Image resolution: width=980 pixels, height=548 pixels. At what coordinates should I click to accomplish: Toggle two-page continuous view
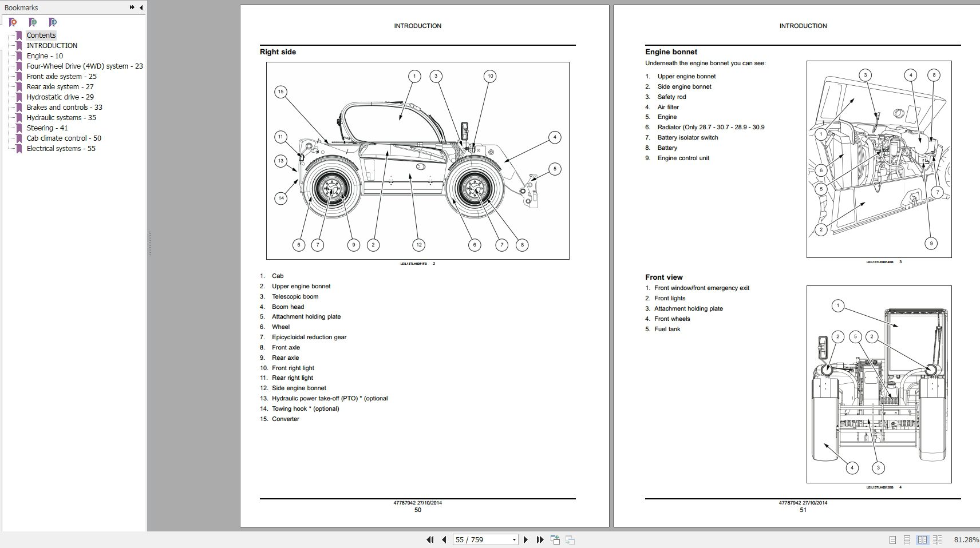click(x=938, y=539)
